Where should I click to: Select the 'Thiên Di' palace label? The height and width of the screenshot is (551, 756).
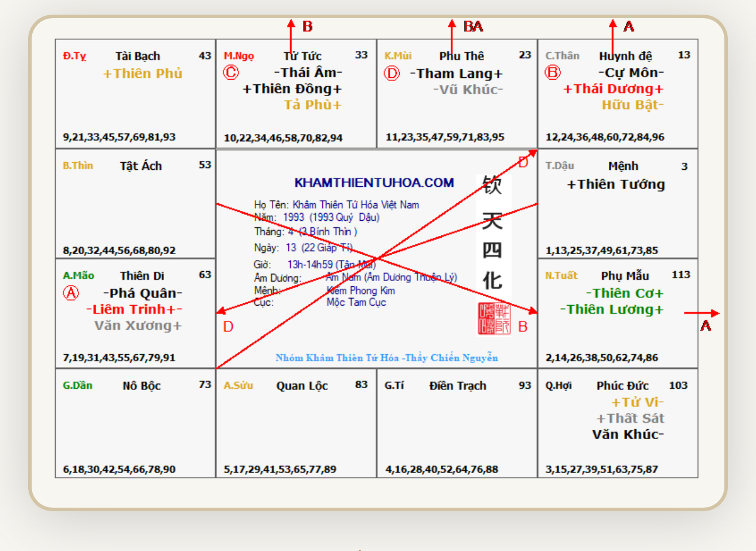[x=142, y=276]
